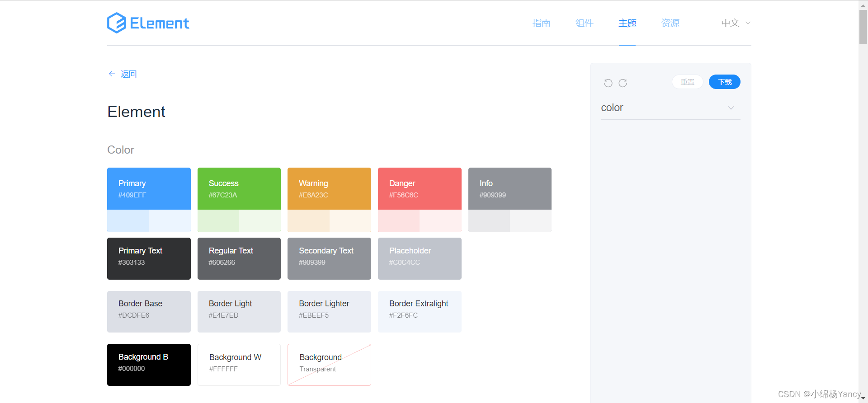Open the 指南 nav tab
This screenshot has height=403, width=868.
click(541, 23)
